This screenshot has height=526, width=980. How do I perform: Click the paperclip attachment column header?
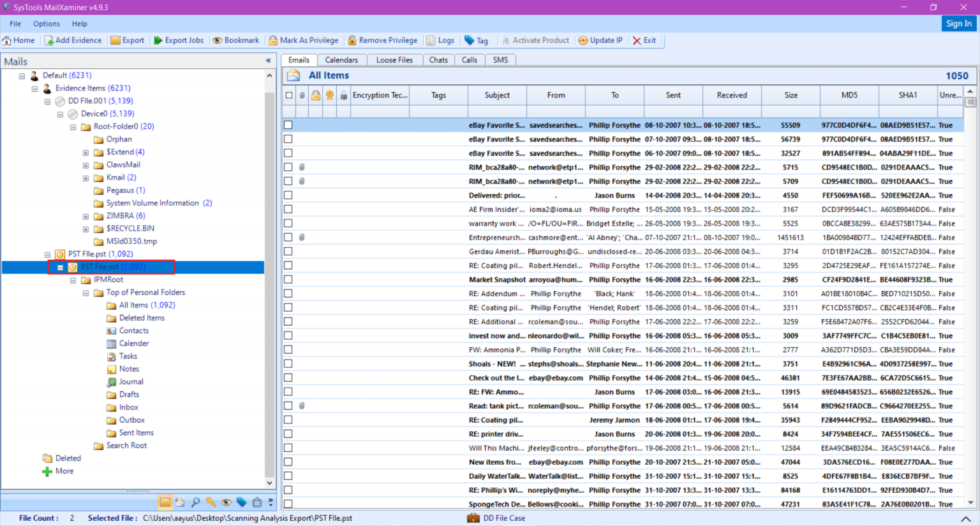pos(302,94)
